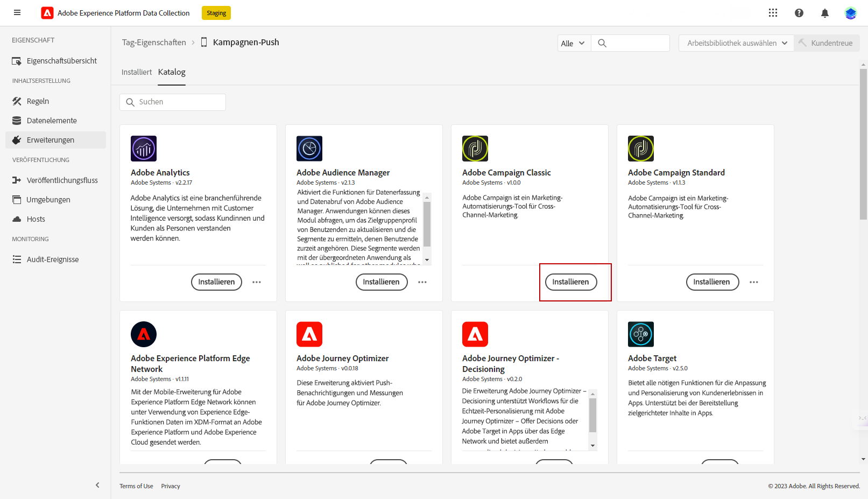Click the Adobe Analytics extension icon

click(x=144, y=149)
